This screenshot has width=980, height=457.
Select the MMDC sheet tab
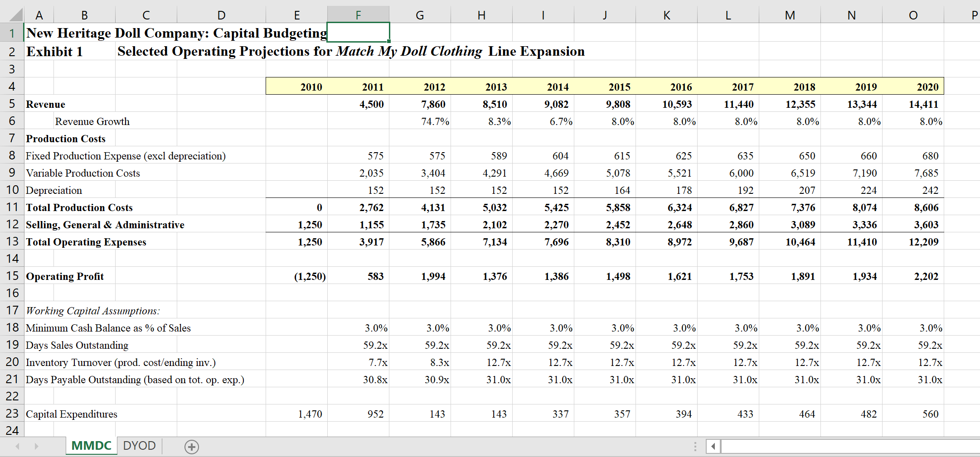click(x=91, y=446)
